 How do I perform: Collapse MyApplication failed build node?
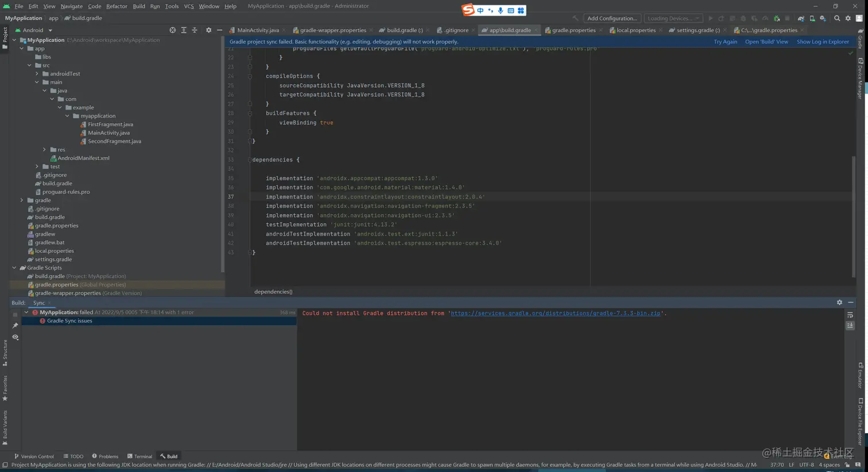pyautogui.click(x=26, y=313)
